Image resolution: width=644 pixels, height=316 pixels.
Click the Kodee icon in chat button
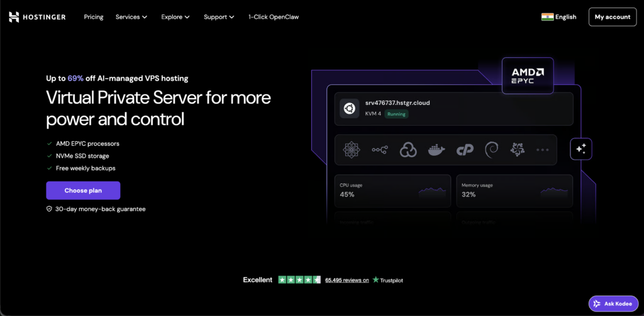pos(597,303)
